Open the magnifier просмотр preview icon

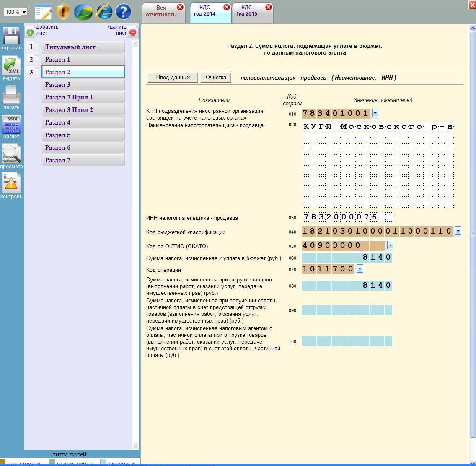coord(11,154)
